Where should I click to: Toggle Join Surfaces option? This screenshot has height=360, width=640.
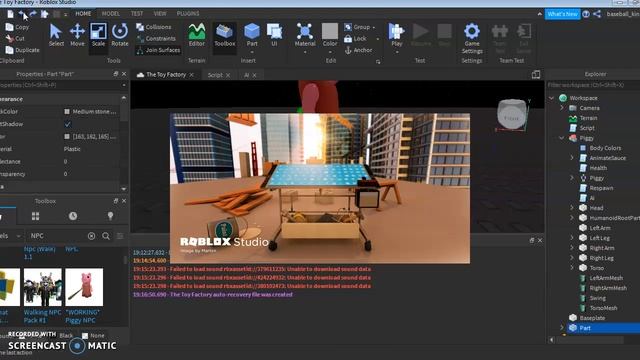click(158, 50)
